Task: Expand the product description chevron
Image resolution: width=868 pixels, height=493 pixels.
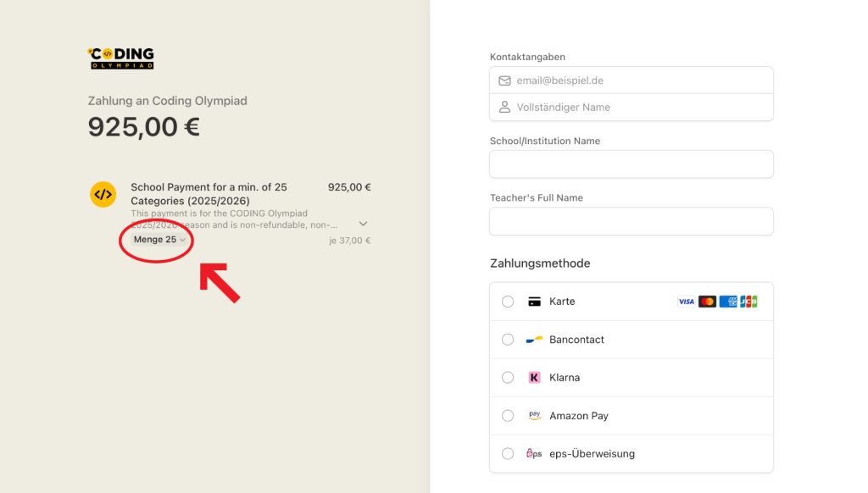Action: coord(363,224)
